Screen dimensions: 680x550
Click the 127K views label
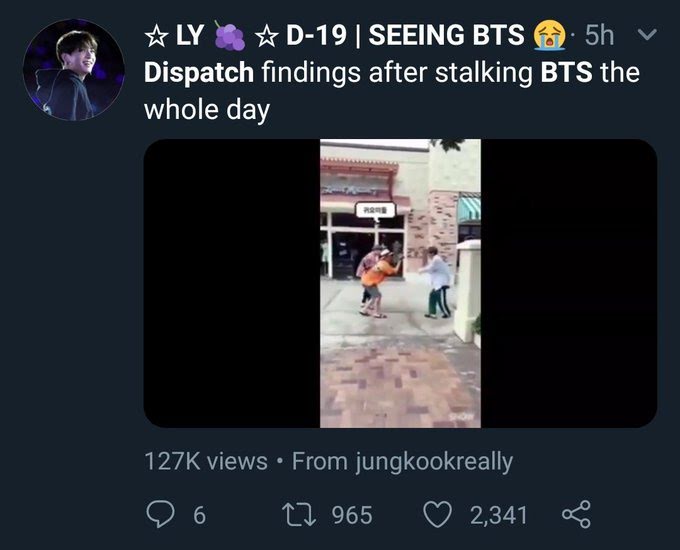click(206, 461)
